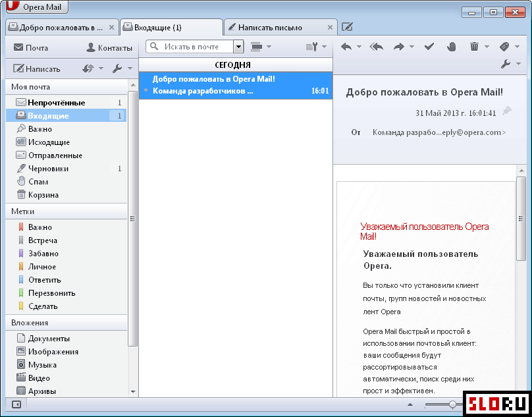The height and width of the screenshot is (417, 532).
Task: Click the Reply All double-arrow icon
Action: (x=376, y=47)
